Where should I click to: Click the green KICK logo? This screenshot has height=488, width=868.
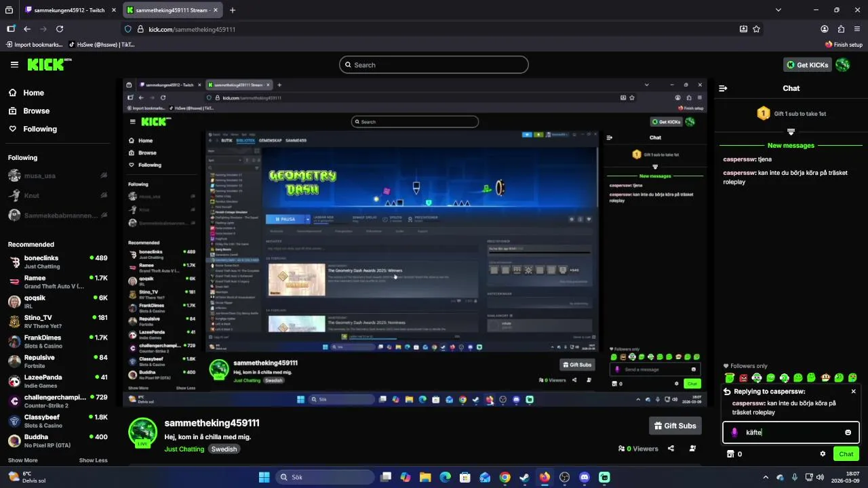(x=49, y=64)
